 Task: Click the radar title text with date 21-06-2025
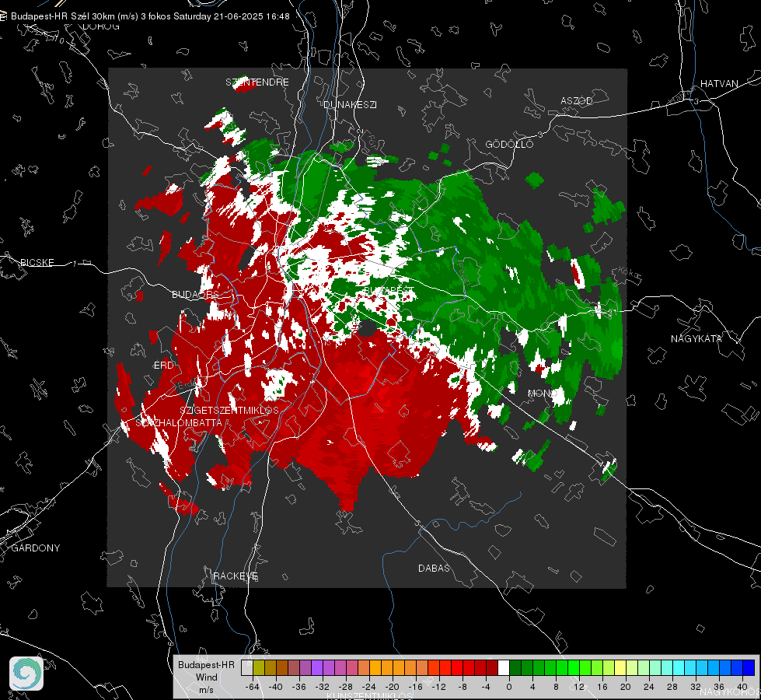point(150,16)
